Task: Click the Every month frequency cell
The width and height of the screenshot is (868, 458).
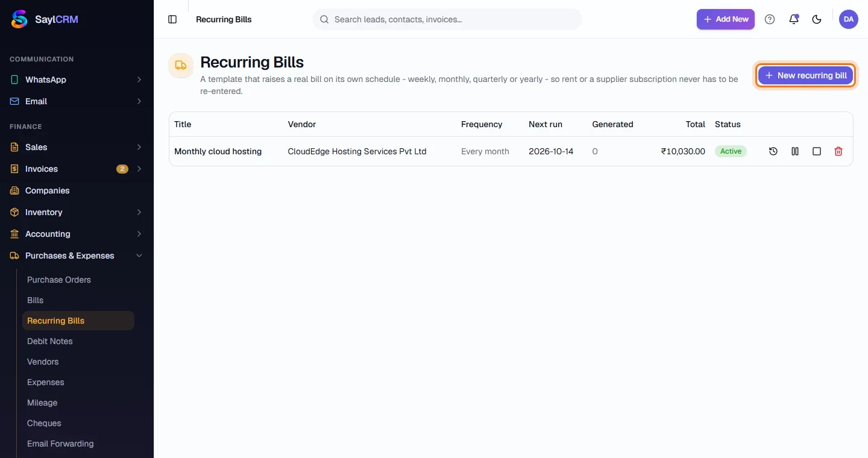Action: click(x=485, y=151)
